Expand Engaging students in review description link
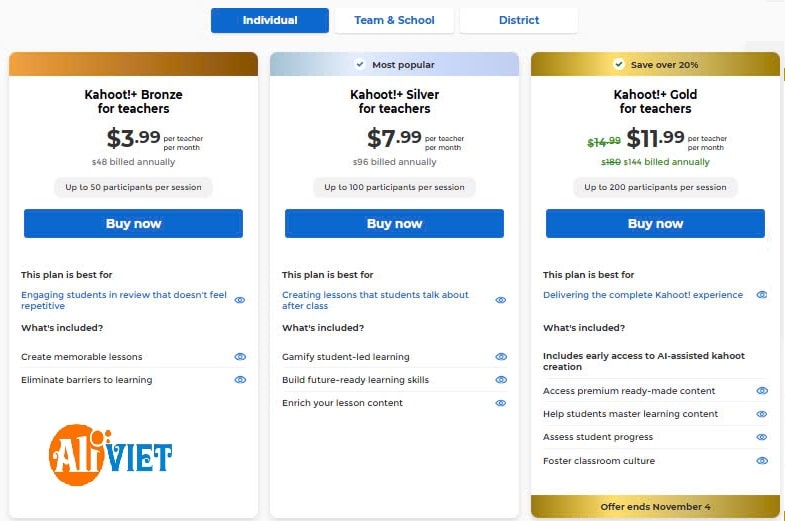Screen dimensions: 785x521 [x=124, y=300]
